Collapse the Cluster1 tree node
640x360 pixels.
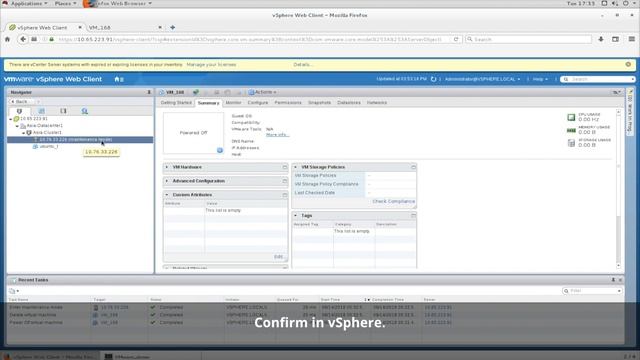click(x=24, y=133)
